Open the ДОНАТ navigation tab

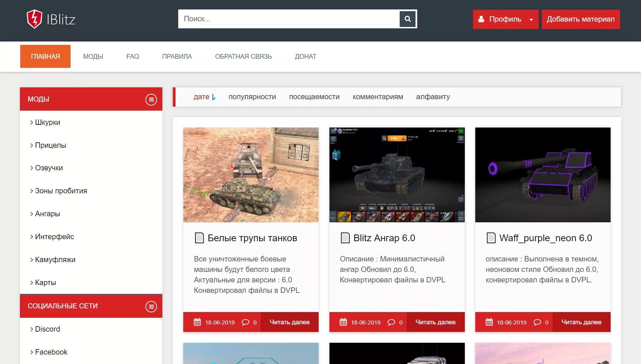click(x=305, y=56)
